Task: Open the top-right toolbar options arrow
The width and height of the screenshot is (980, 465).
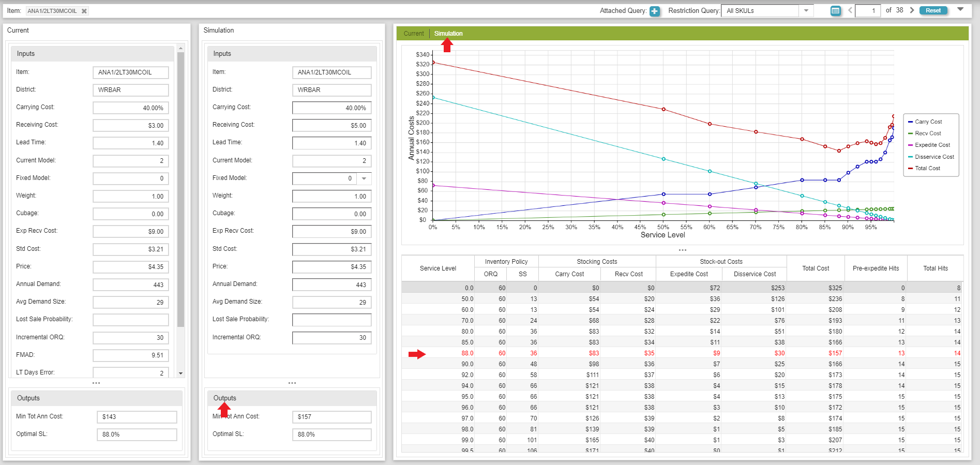Action: [x=960, y=10]
